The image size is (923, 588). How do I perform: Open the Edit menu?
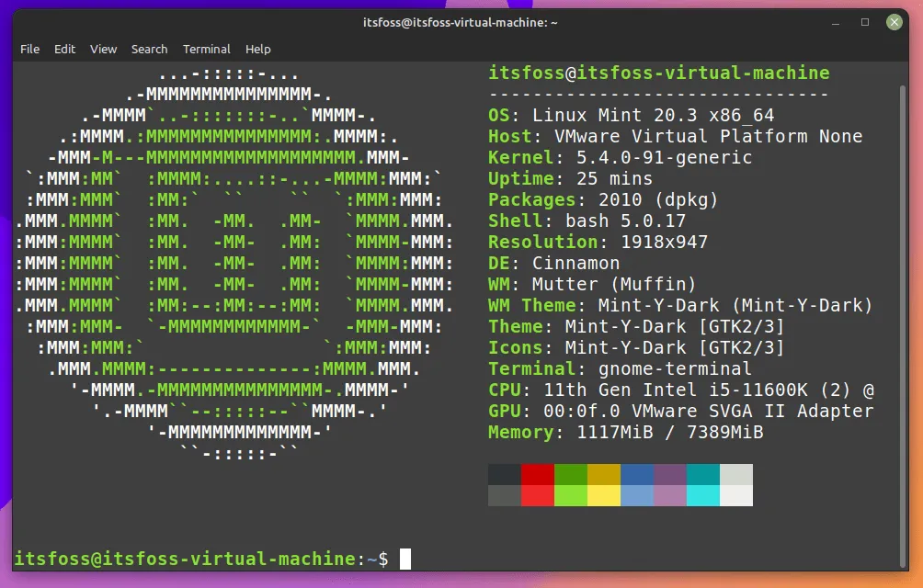[64, 49]
